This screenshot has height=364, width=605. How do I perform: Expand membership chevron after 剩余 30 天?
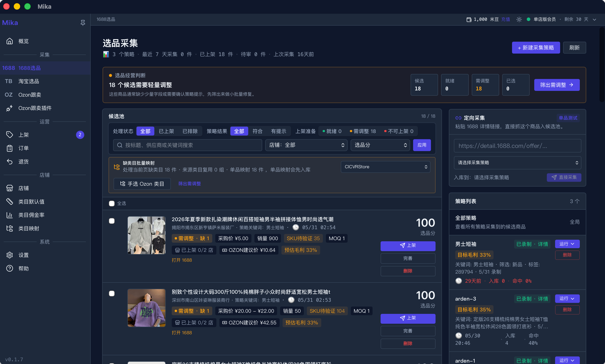tap(594, 19)
